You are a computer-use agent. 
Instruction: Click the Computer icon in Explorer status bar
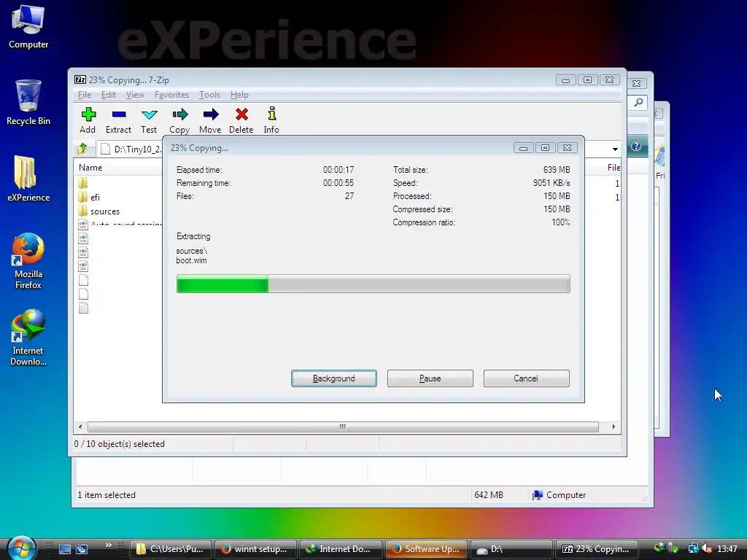click(538, 495)
